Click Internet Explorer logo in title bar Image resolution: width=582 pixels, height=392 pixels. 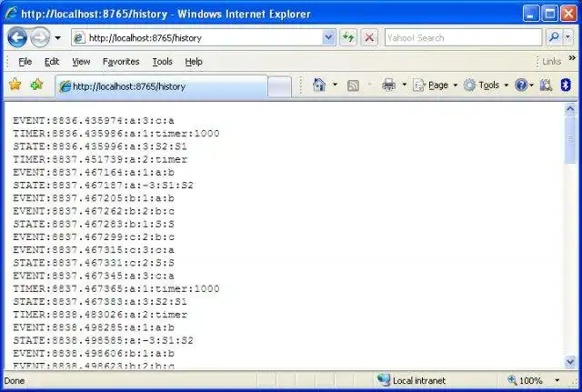11,14
